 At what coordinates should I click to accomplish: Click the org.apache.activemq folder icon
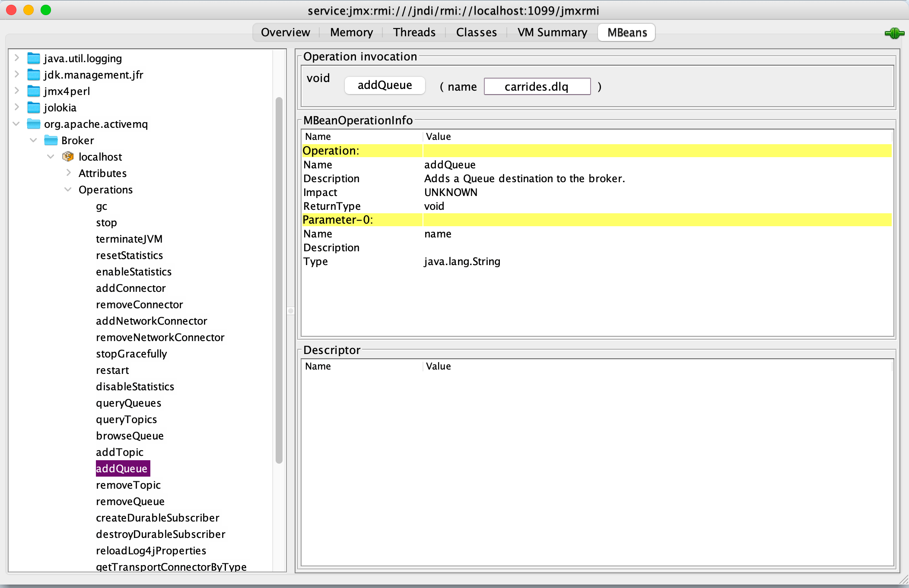(x=33, y=124)
